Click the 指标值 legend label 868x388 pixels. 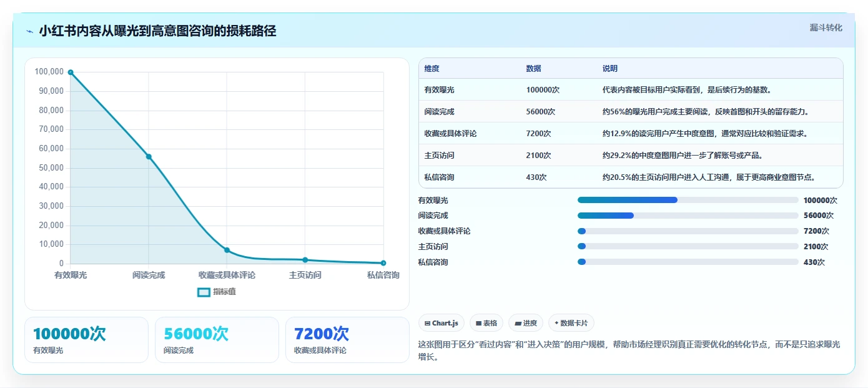[x=224, y=292]
